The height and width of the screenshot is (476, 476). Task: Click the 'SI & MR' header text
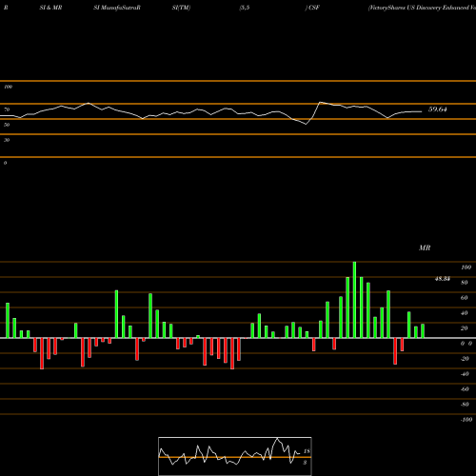[x=50, y=8]
